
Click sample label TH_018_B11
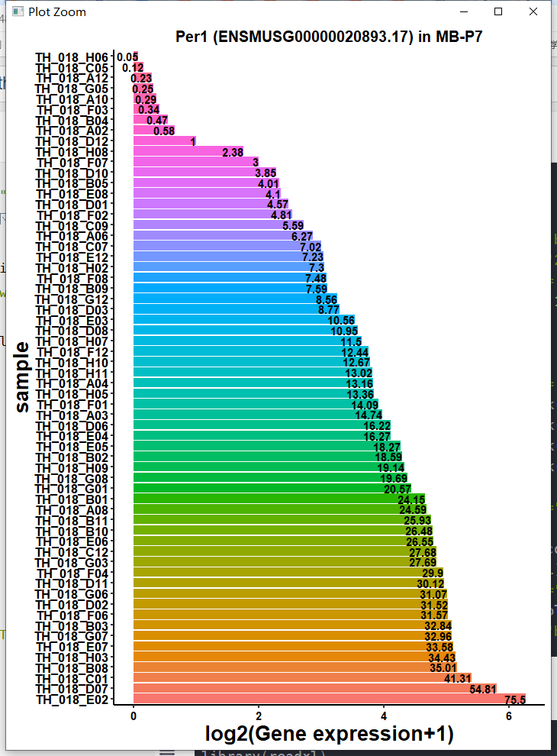[x=72, y=521]
